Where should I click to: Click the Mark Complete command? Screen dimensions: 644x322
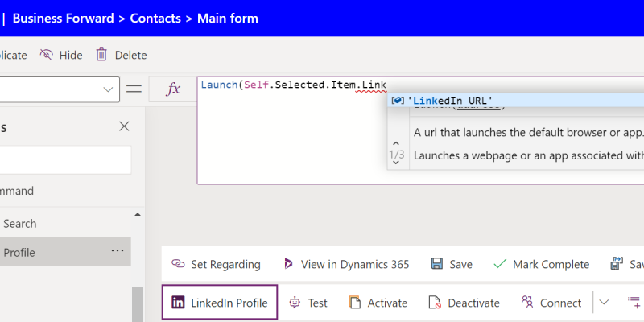[x=541, y=264]
